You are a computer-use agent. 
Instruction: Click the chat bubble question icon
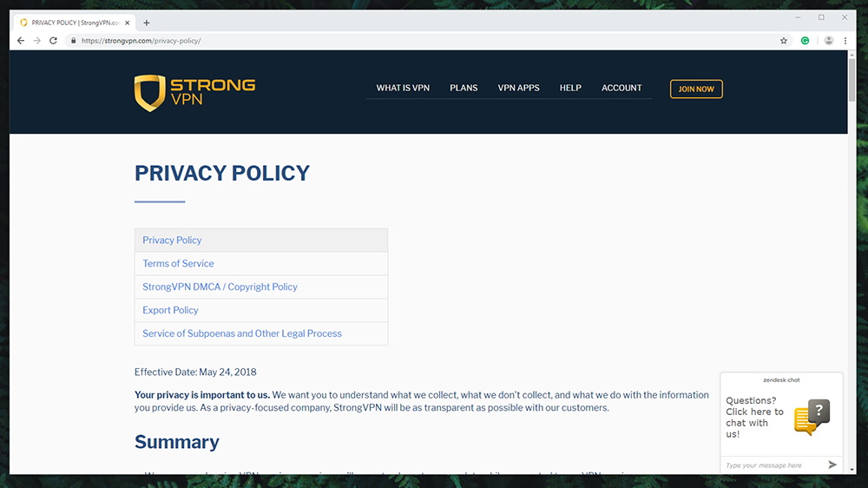[812, 417]
